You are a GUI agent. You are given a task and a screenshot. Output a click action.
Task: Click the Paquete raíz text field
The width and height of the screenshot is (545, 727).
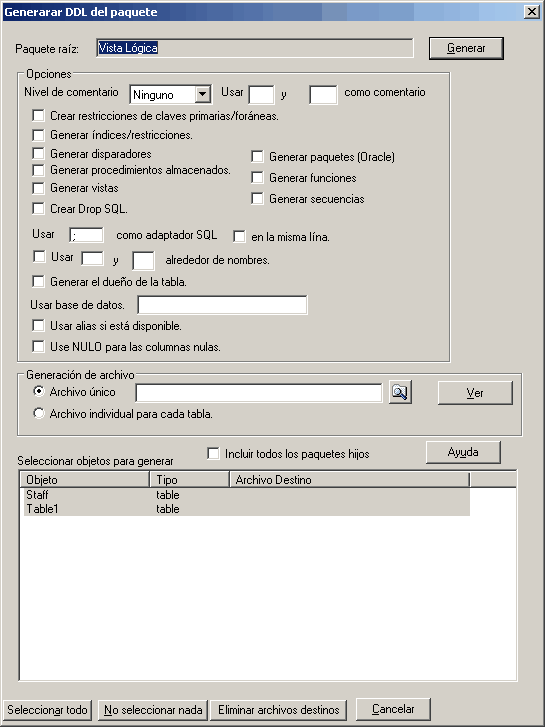pos(255,48)
